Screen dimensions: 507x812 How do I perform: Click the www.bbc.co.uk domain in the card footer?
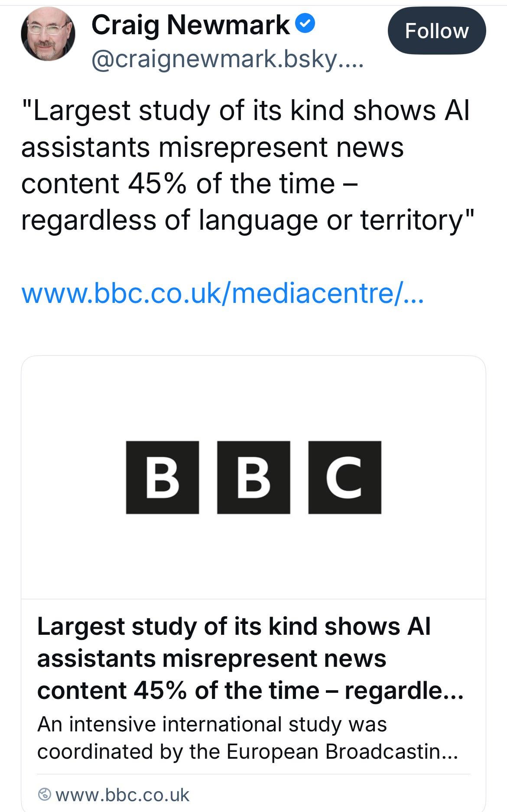123,795
